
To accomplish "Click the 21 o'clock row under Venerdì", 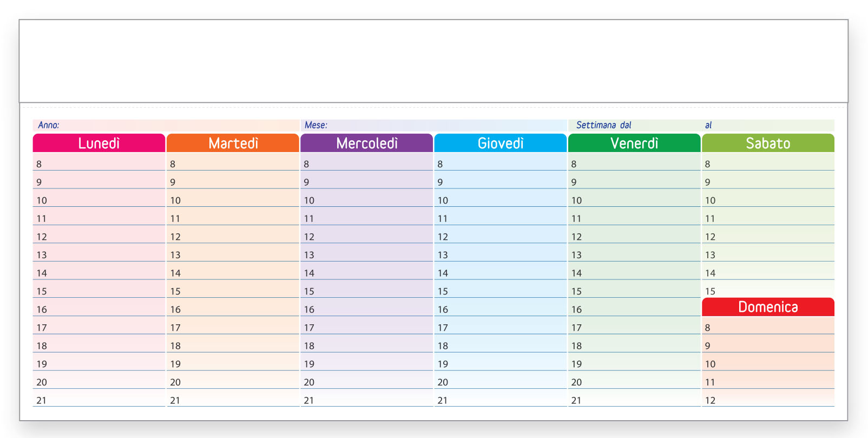I will (x=634, y=400).
